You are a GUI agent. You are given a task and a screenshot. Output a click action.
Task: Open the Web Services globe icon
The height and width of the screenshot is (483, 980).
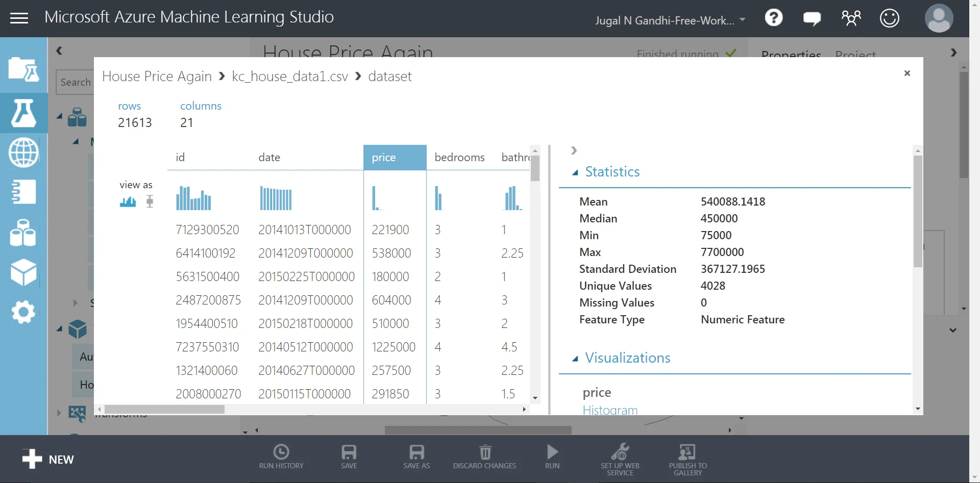(x=23, y=152)
